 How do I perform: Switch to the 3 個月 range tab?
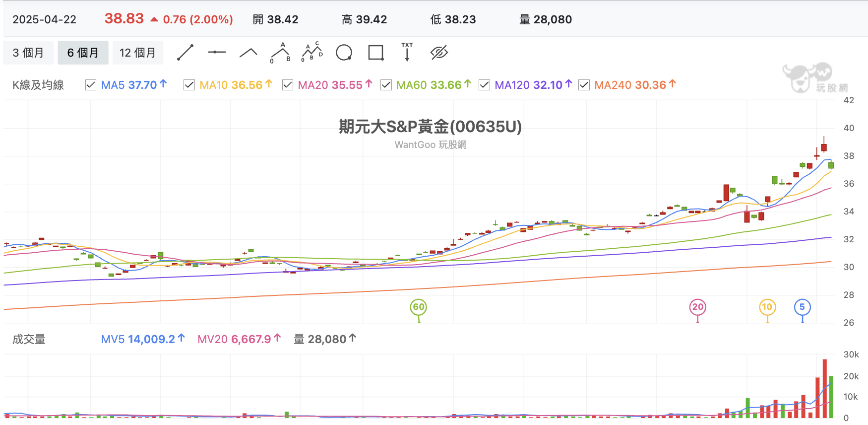pos(28,53)
